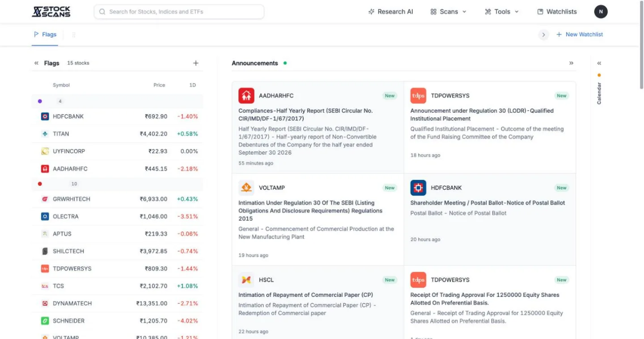
Task: Open the AADHARHFC row in watchlist
Action: 117,169
